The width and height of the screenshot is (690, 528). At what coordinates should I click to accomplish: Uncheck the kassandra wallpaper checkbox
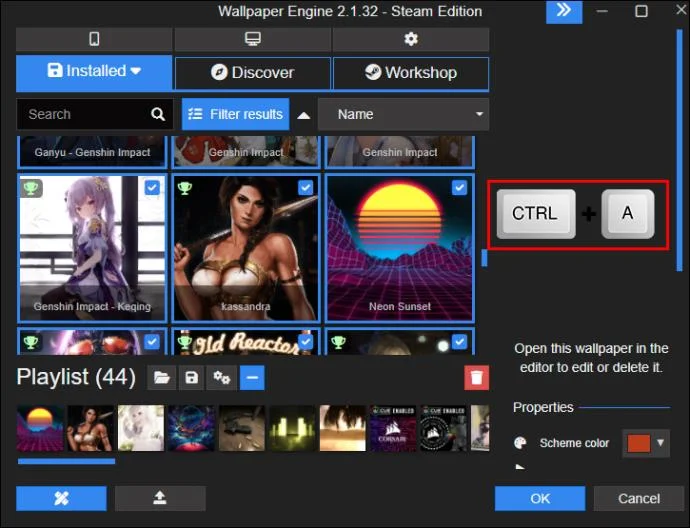[x=306, y=188]
